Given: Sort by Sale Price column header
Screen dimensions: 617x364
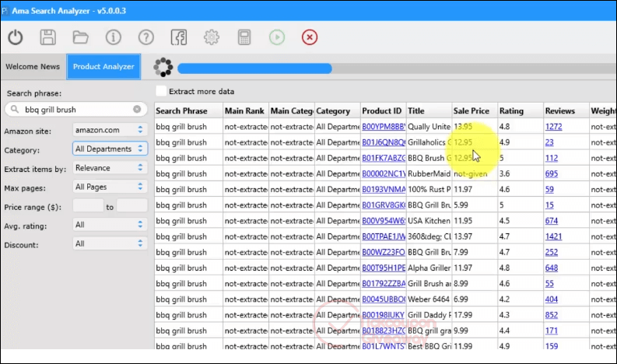Looking at the screenshot, I should coord(475,111).
